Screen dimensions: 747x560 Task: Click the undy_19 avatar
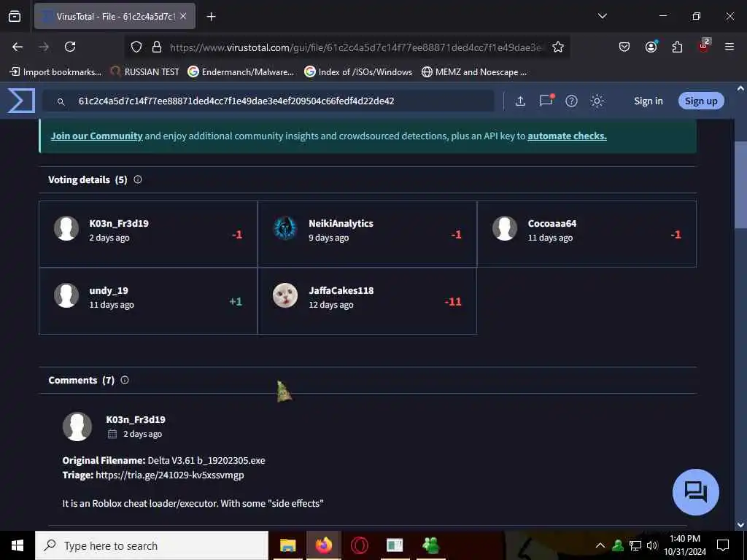click(x=66, y=295)
